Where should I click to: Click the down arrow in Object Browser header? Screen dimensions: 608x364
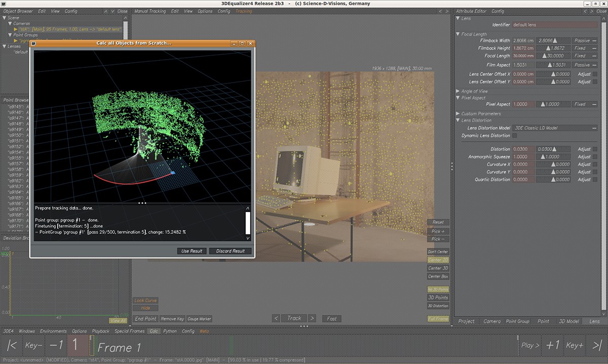click(x=113, y=11)
